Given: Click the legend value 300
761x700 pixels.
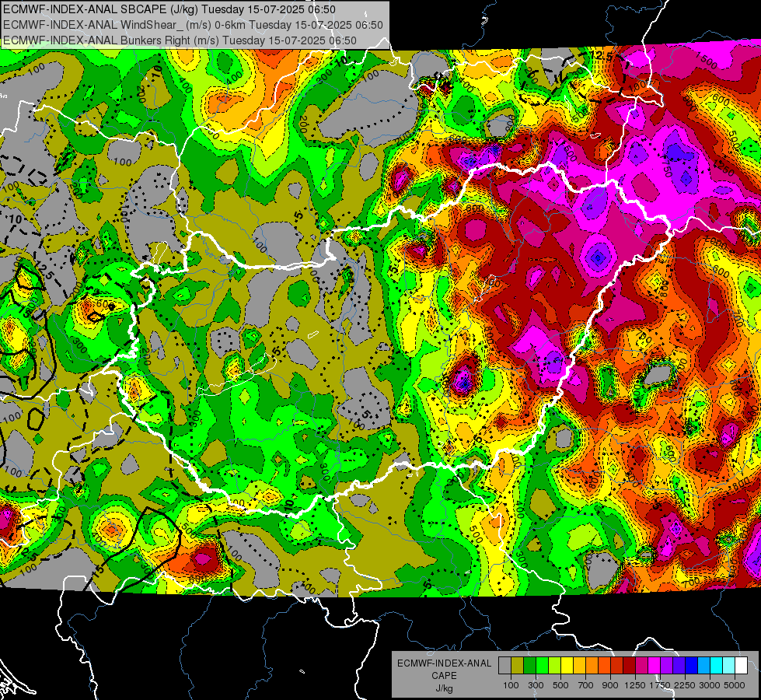Looking at the screenshot, I should coord(536,685).
